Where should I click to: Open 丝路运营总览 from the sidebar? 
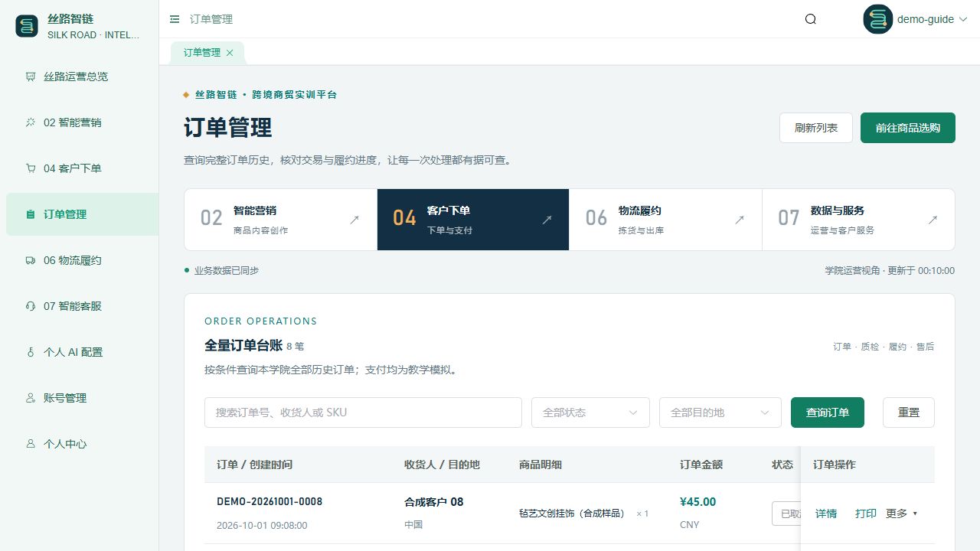click(x=82, y=77)
